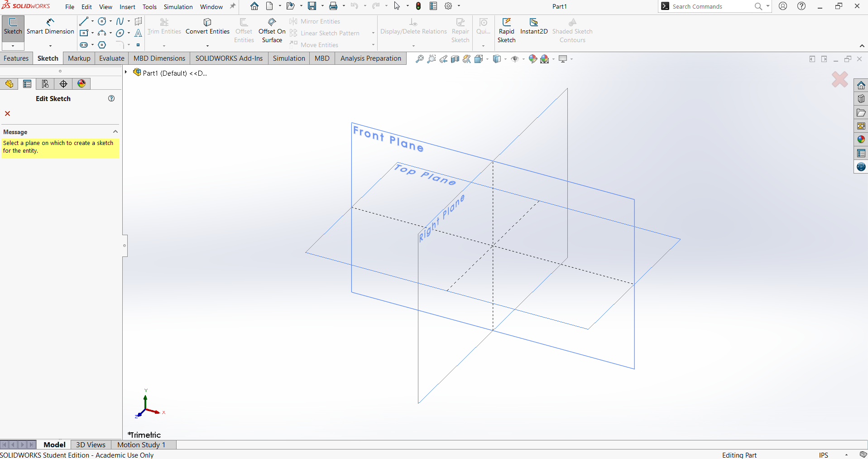Toggle Hide/Show Items visibility icon
Image resolution: width=868 pixels, height=459 pixels.
coord(515,59)
